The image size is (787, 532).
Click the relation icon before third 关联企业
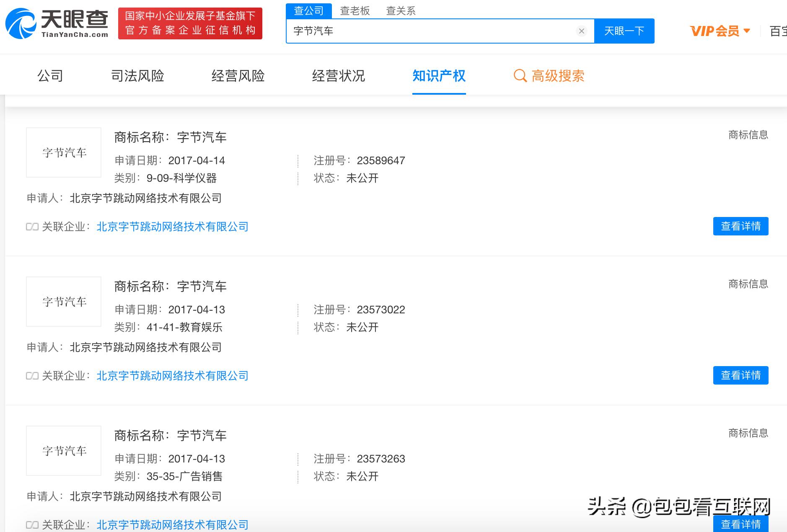tap(32, 525)
